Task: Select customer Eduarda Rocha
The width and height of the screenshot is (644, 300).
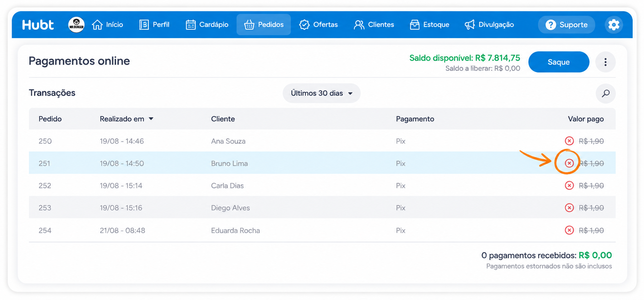Action: (236, 231)
